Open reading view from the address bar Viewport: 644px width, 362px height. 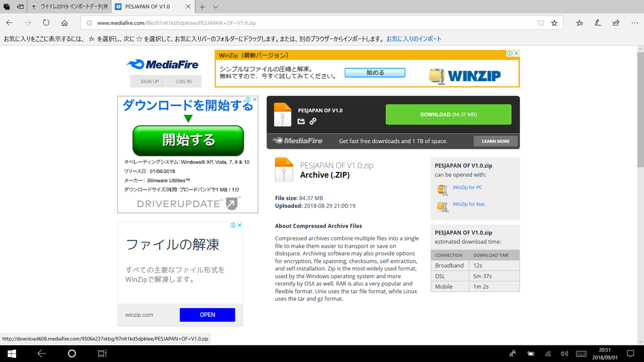[540, 23]
